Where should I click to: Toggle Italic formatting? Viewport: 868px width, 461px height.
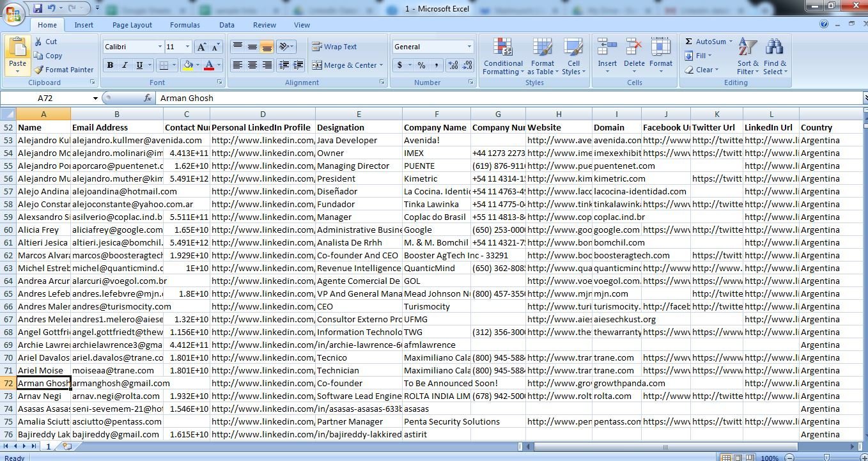click(x=124, y=65)
